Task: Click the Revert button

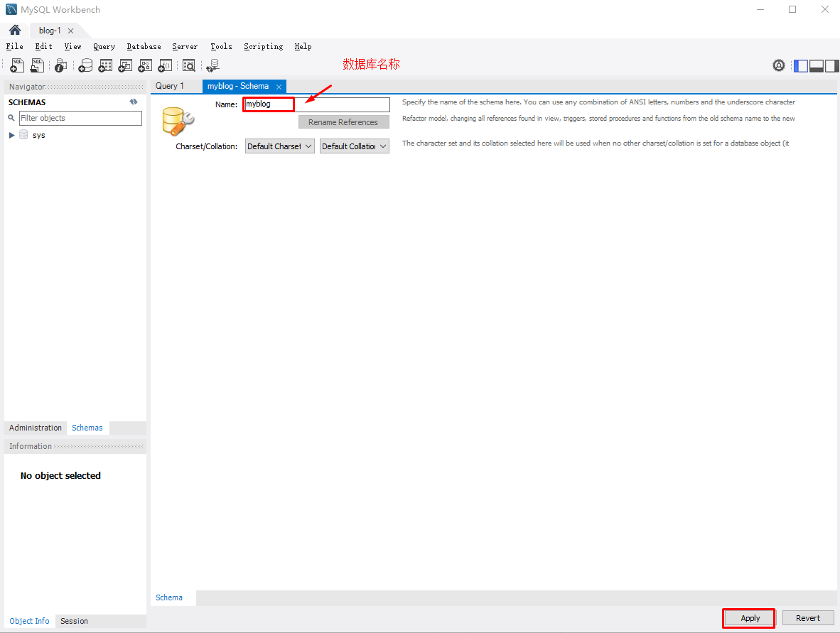Action: [808, 618]
